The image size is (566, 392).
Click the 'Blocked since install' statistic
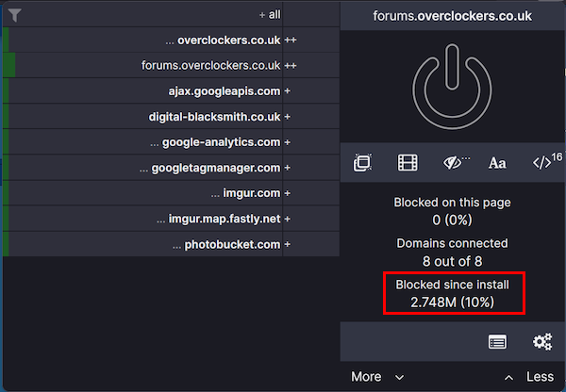pyautogui.click(x=452, y=293)
